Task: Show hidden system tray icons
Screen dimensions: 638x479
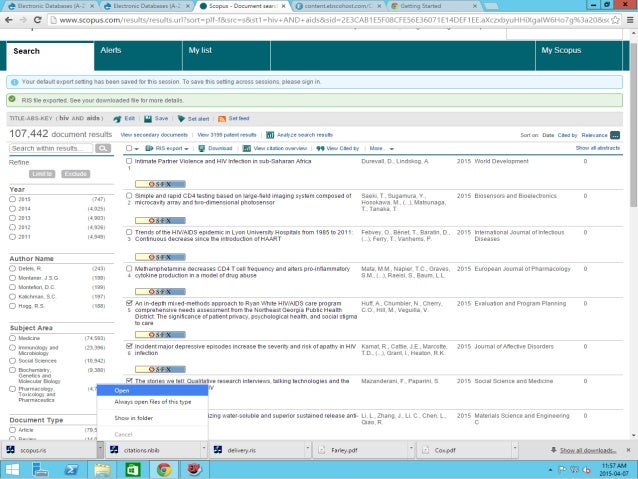Action: 550,470
